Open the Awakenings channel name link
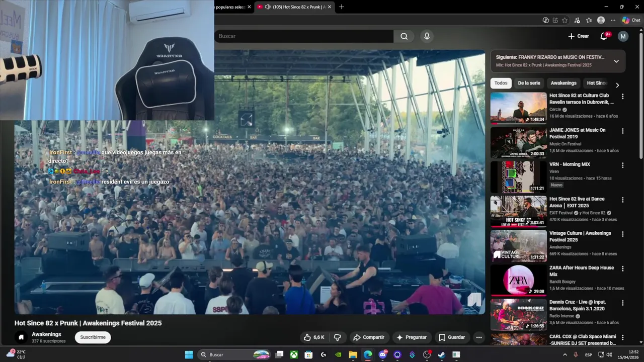This screenshot has height=362, width=644. click(x=46, y=334)
